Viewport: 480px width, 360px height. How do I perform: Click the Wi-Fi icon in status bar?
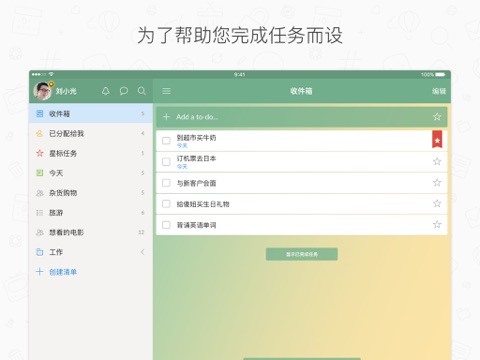pos(51,74)
